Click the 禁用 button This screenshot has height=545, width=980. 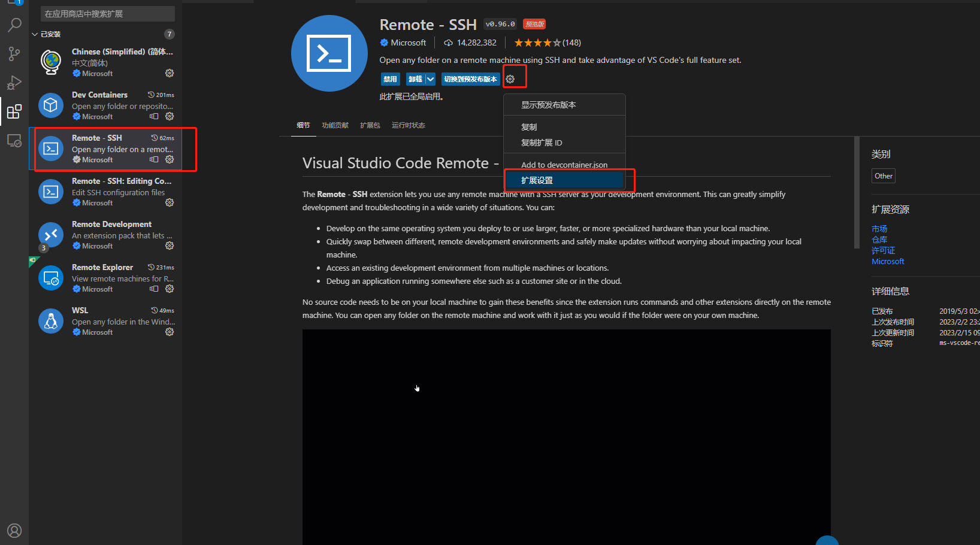click(390, 79)
